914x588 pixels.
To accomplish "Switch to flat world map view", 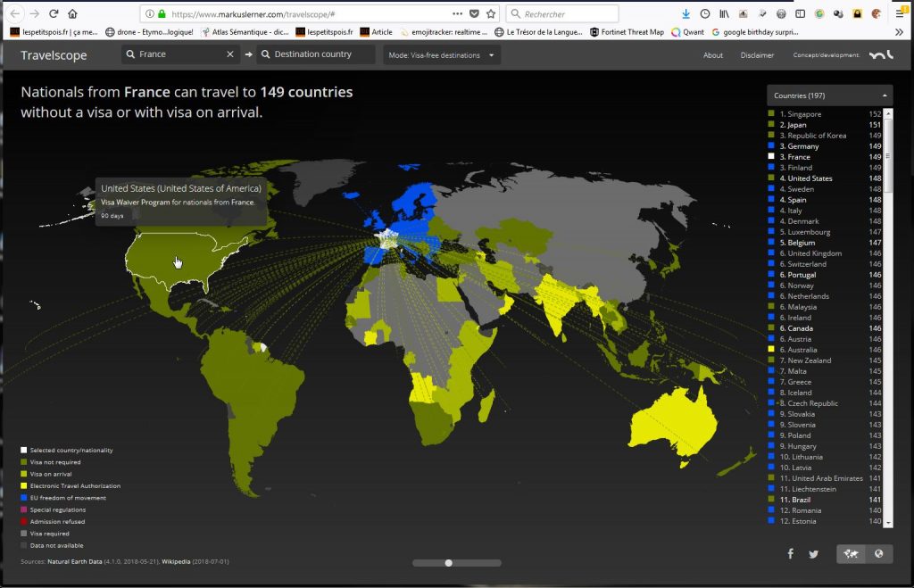I will point(852,554).
